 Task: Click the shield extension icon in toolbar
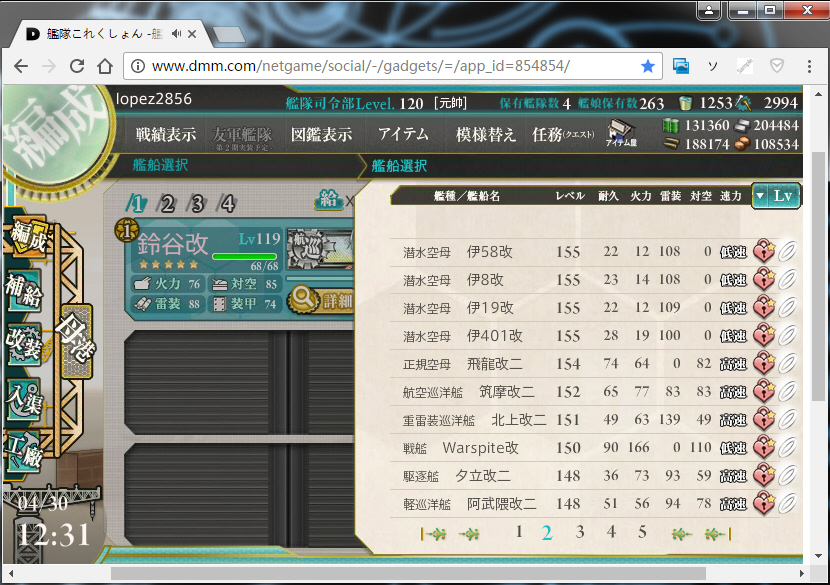[777, 66]
